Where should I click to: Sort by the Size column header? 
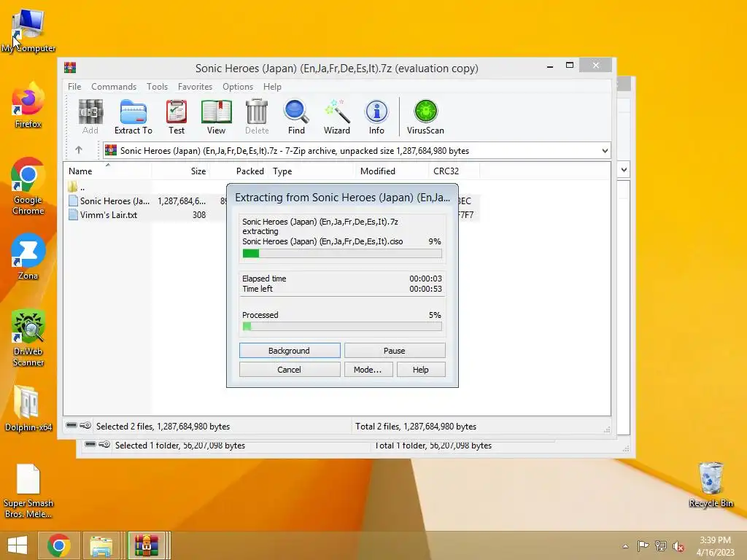click(x=181, y=171)
